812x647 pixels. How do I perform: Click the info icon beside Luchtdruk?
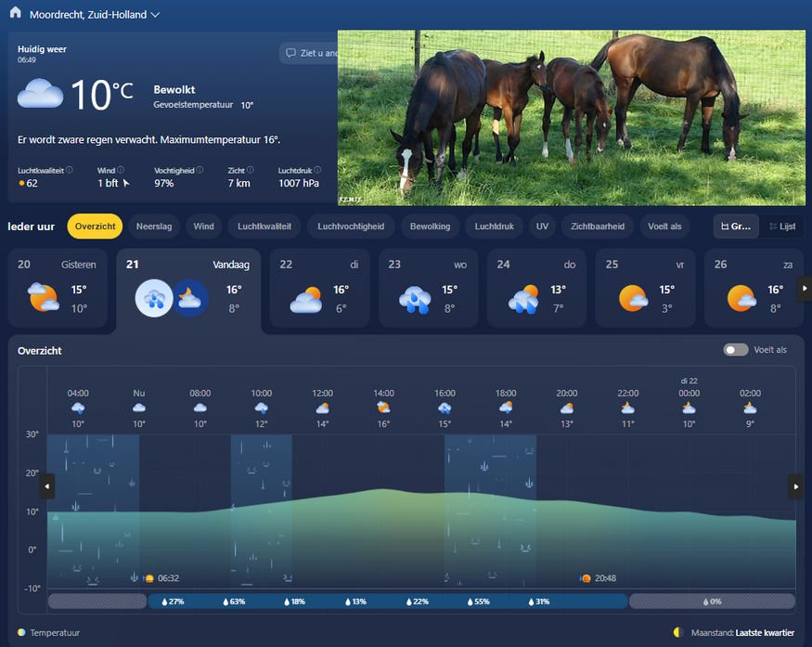pyautogui.click(x=317, y=170)
